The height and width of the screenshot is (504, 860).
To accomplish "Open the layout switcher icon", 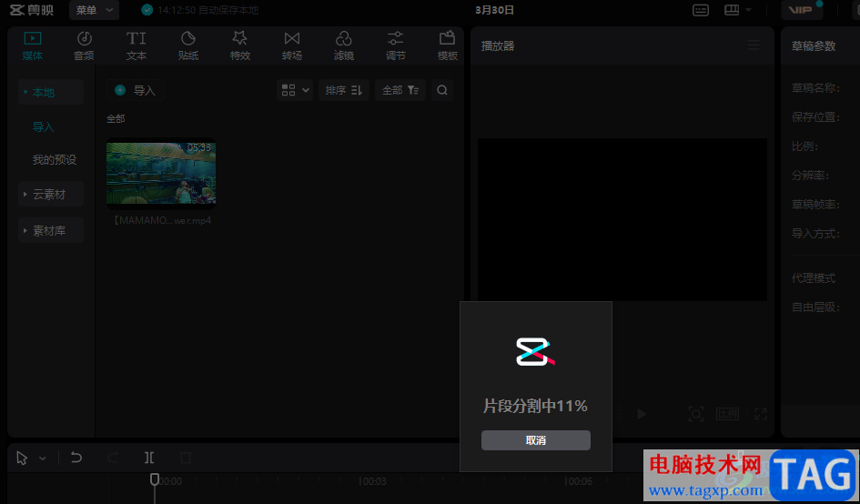I will tap(732, 10).
